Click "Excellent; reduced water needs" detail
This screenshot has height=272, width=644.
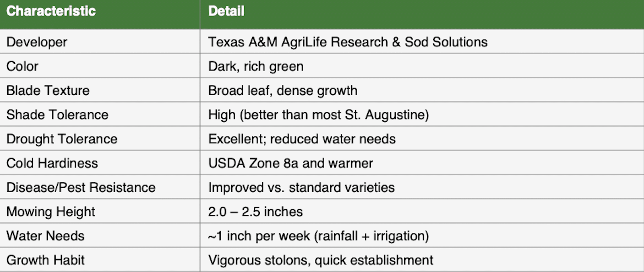(x=302, y=139)
